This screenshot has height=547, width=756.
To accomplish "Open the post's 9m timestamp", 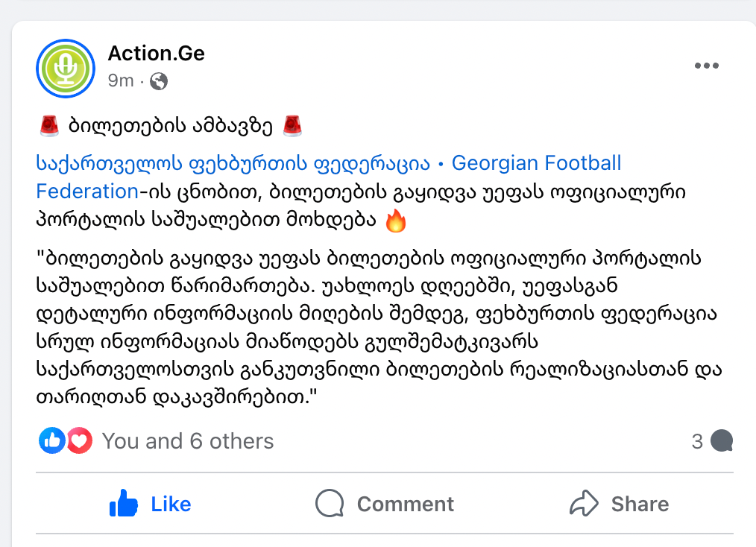I will pos(120,80).
